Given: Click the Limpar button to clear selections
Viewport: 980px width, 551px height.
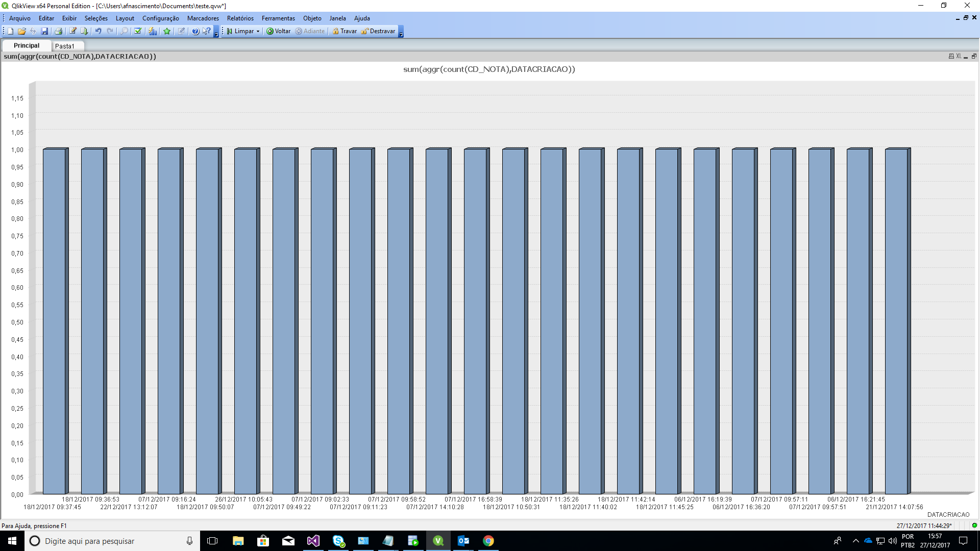Looking at the screenshot, I should [240, 31].
